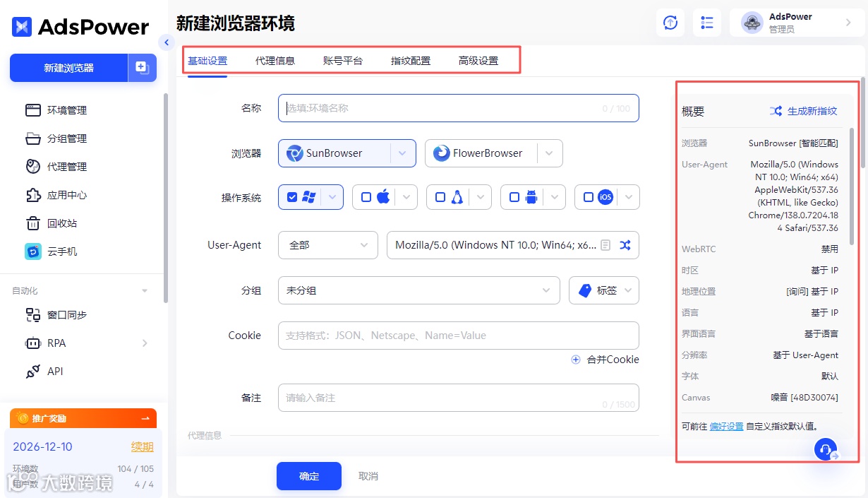Open 分组管理 folder icon
868x498 pixels.
pos(33,138)
